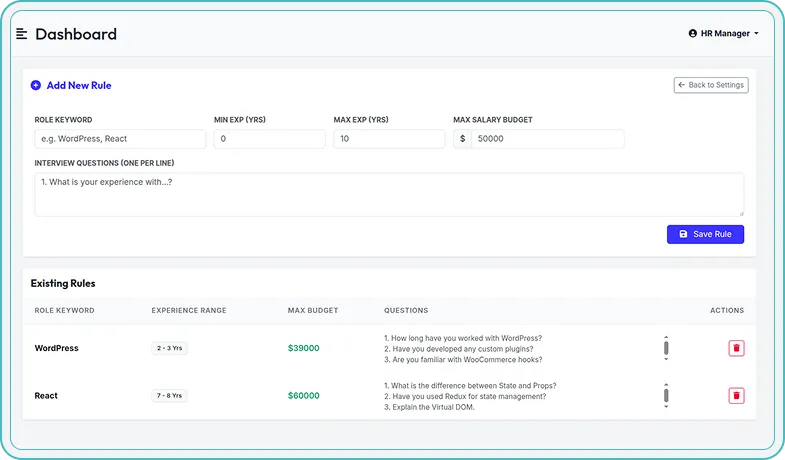The image size is (785, 460).
Task: Click the React questions scrollbar thumb
Action: click(x=666, y=396)
